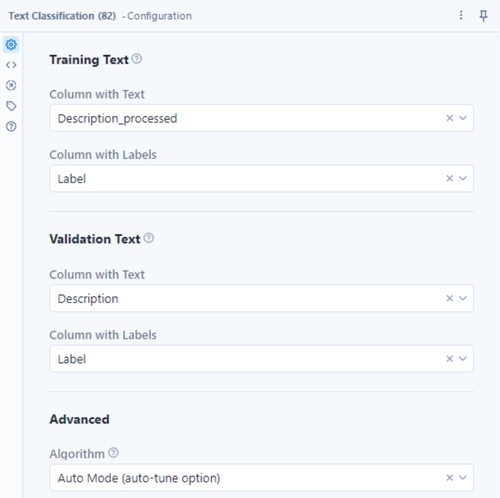Open the XML code view icon
Viewport: 500px width, 498px height.
pos(11,65)
